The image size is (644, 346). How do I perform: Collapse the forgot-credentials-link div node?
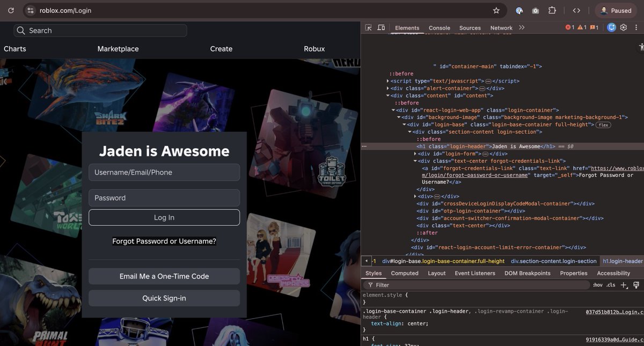pyautogui.click(x=415, y=160)
